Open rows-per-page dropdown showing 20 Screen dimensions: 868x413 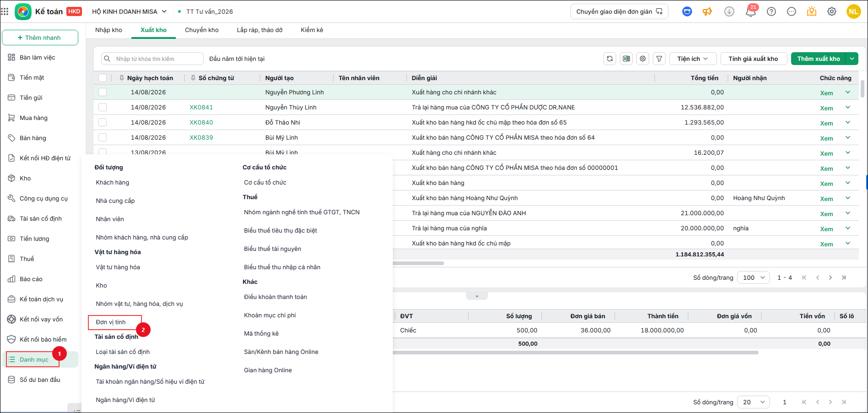754,402
